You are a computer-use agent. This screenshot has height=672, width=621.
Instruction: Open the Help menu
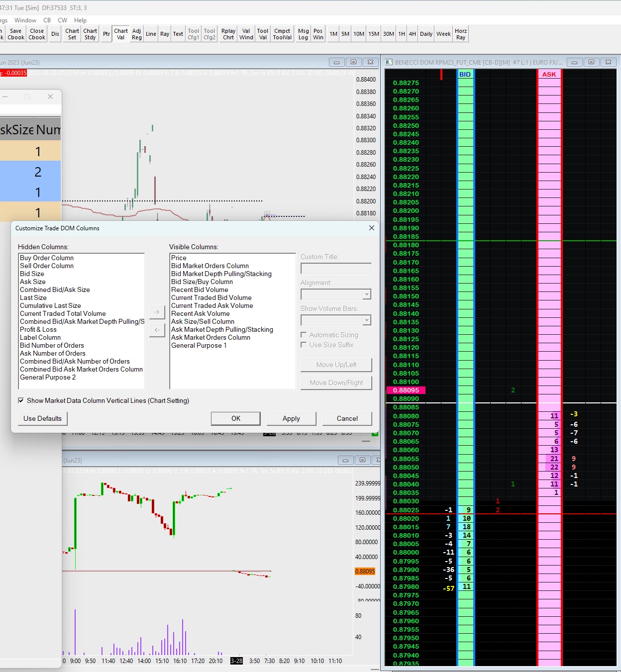(80, 20)
